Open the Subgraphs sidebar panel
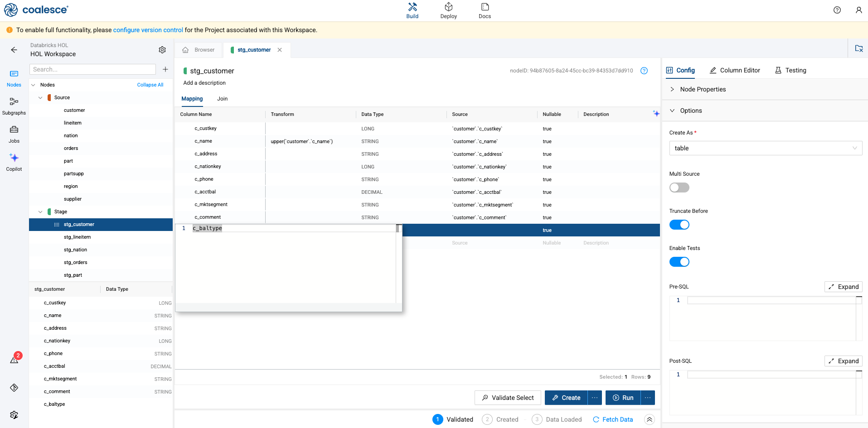Viewport: 868px width, 428px height. [14, 106]
